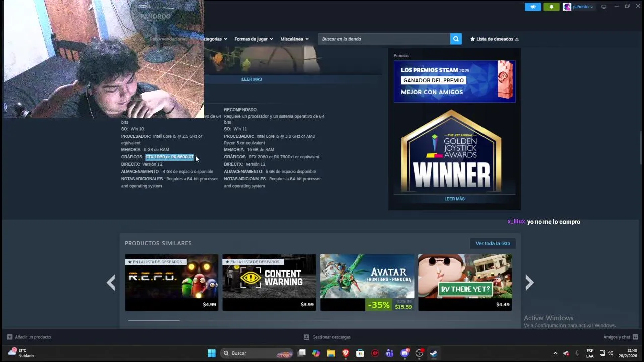
Task: Show hidden system tray icons
Action: pos(555,353)
